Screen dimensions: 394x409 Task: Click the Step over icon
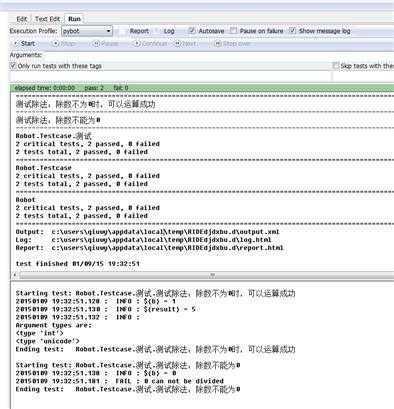click(x=218, y=44)
